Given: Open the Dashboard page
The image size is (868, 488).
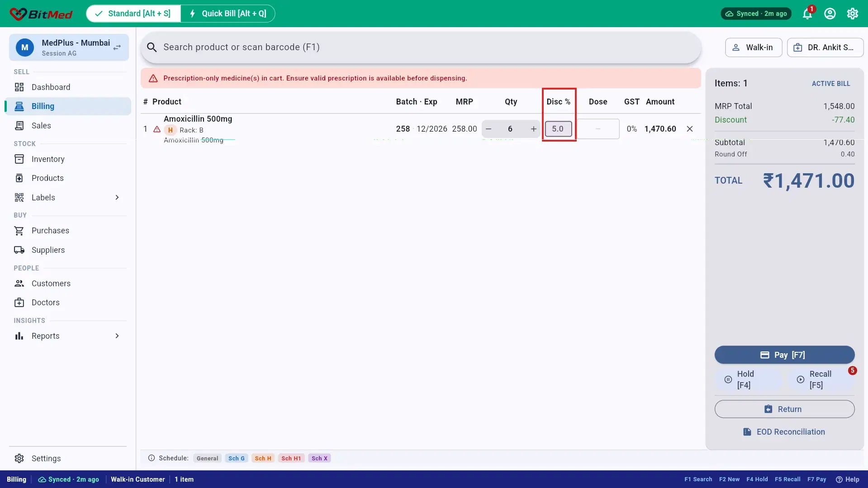Looking at the screenshot, I should point(68,87).
